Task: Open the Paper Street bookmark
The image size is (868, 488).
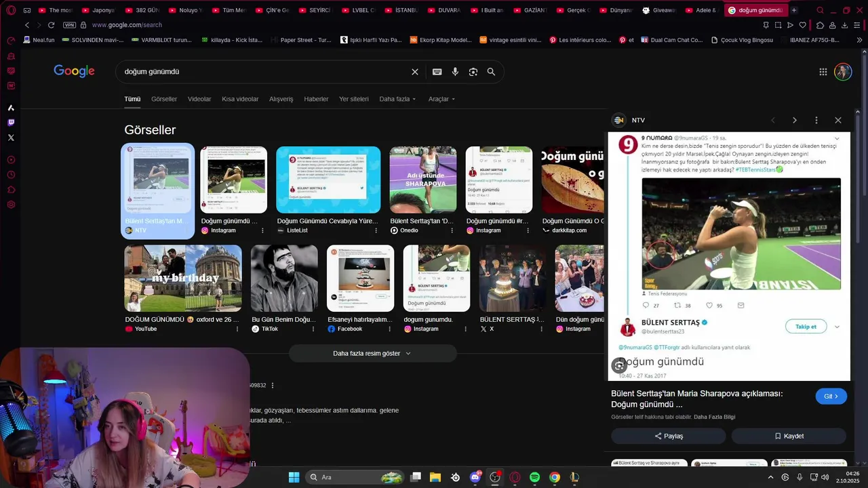Action: pyautogui.click(x=300, y=40)
